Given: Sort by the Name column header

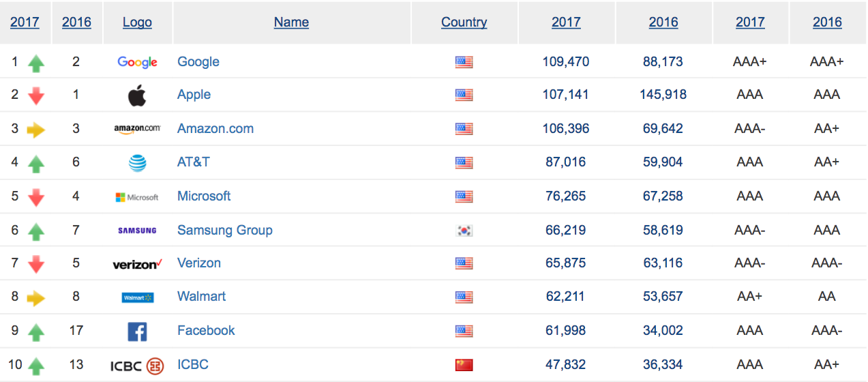Looking at the screenshot, I should click(291, 22).
